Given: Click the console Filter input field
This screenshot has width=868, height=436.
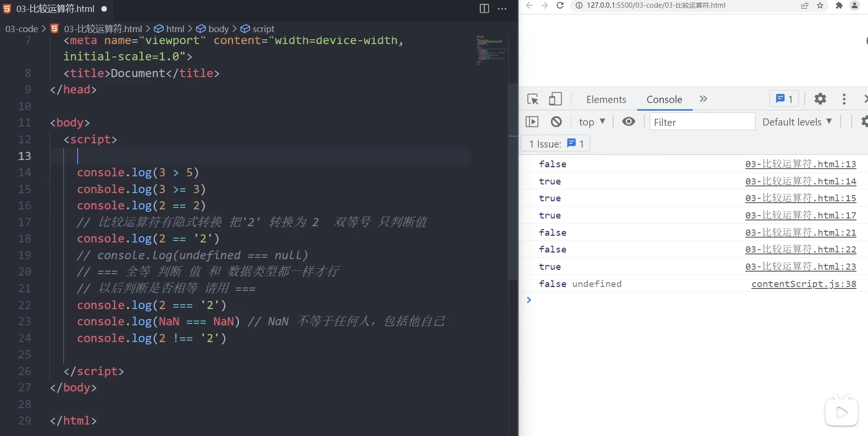Looking at the screenshot, I should point(702,122).
